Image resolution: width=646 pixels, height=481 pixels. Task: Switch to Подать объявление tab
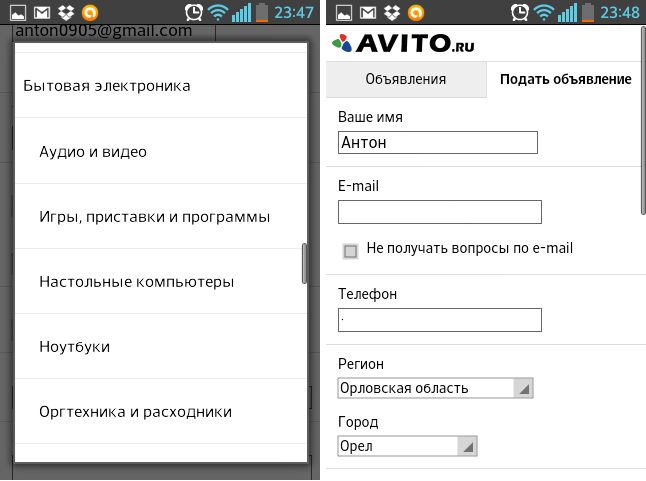pos(565,79)
